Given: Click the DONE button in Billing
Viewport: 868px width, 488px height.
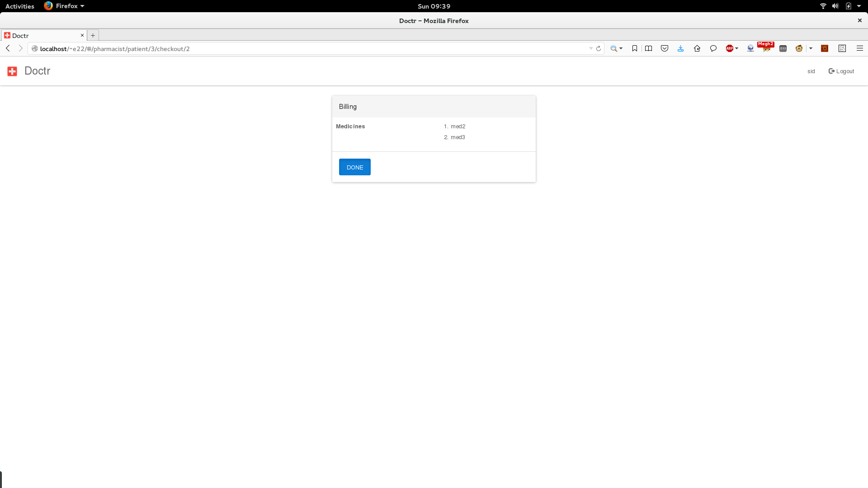Looking at the screenshot, I should tap(354, 167).
